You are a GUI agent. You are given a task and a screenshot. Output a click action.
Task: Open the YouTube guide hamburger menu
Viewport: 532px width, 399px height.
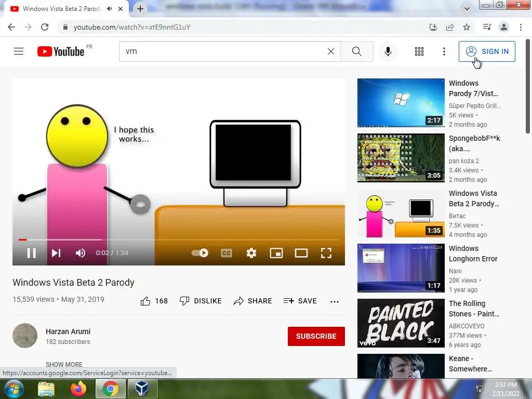(x=19, y=51)
